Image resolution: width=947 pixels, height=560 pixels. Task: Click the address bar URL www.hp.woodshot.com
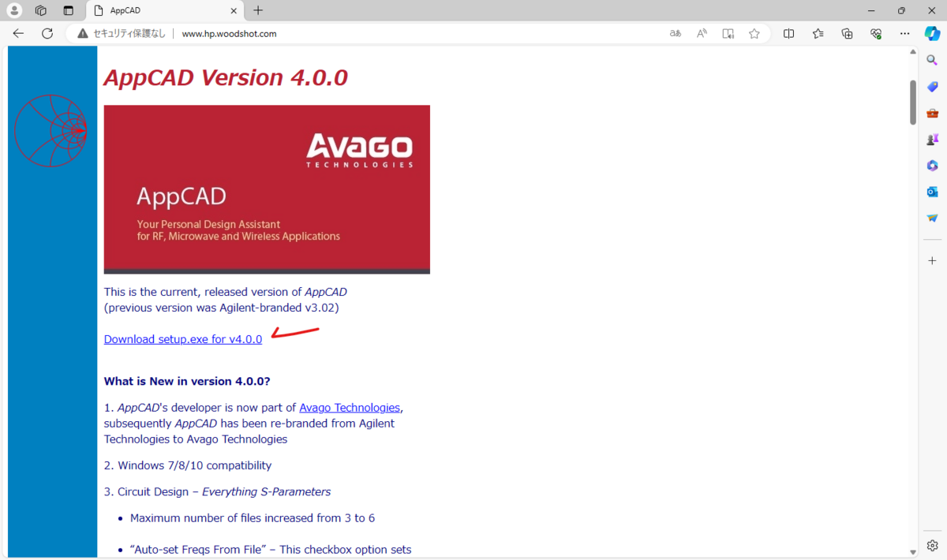pyautogui.click(x=229, y=34)
